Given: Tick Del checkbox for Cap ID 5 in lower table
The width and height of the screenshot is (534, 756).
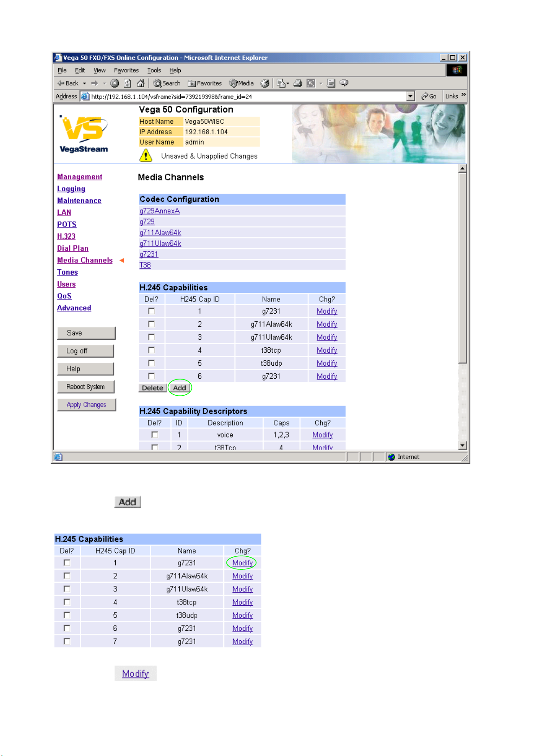Looking at the screenshot, I should click(67, 615).
